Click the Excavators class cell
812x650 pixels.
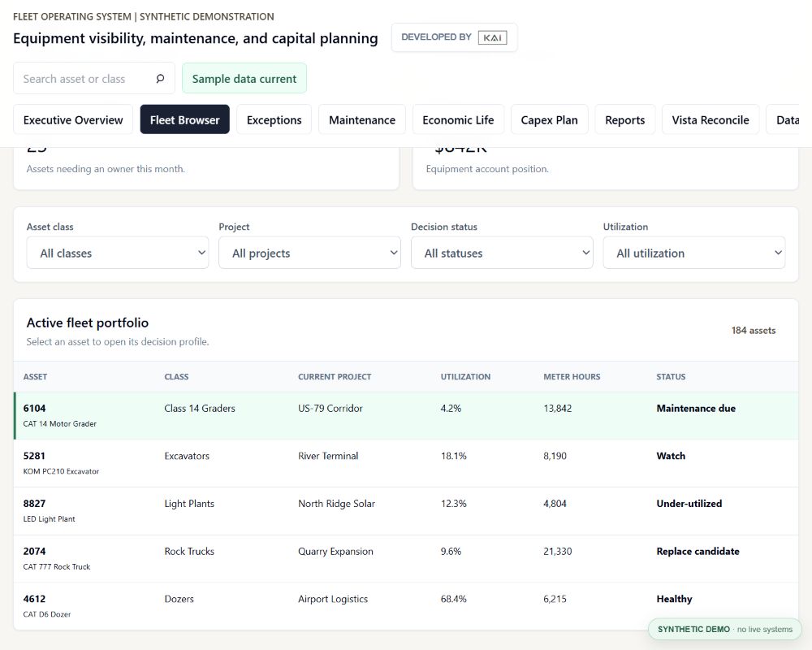point(187,456)
